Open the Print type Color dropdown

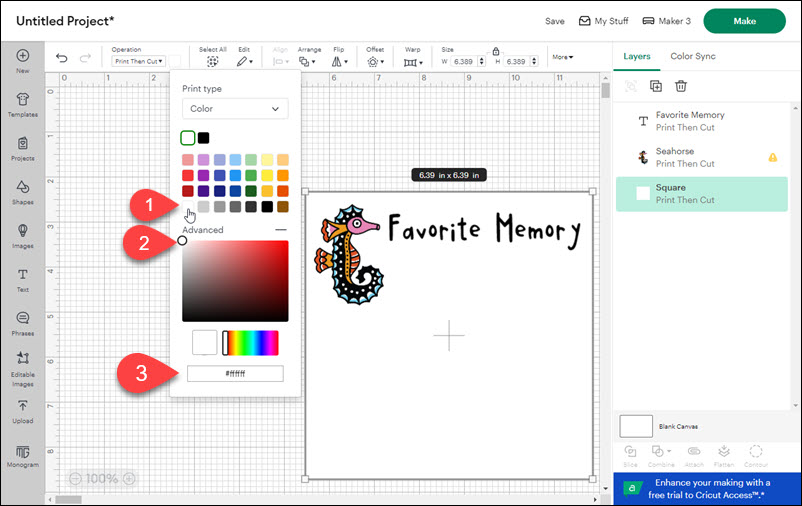235,109
